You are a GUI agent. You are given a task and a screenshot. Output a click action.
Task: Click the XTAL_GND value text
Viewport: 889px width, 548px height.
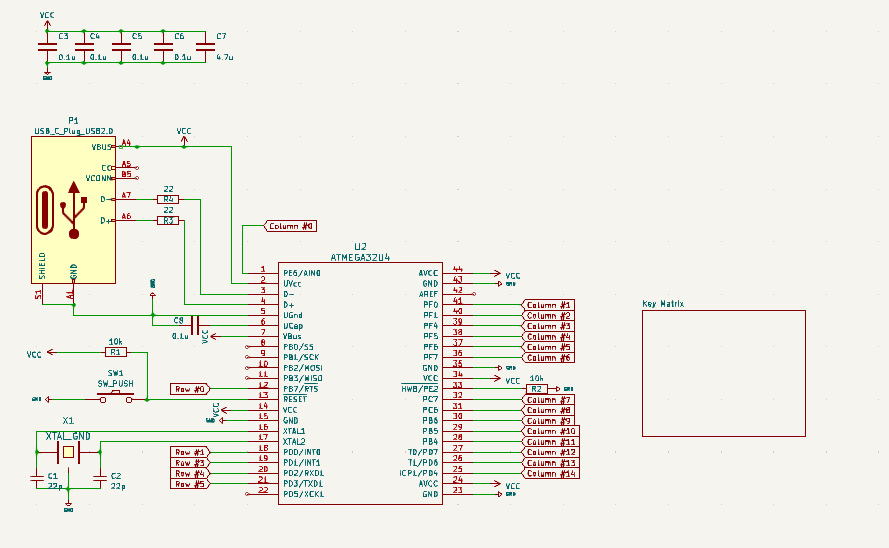[x=68, y=436]
